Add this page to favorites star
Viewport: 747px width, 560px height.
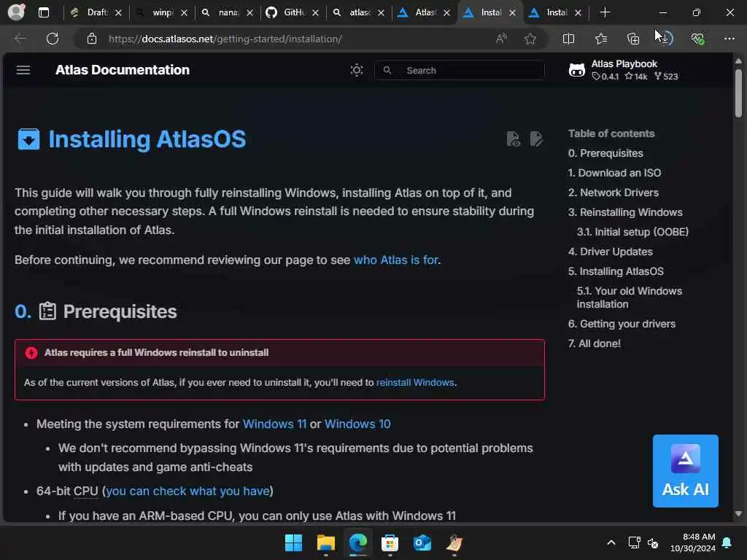click(530, 39)
